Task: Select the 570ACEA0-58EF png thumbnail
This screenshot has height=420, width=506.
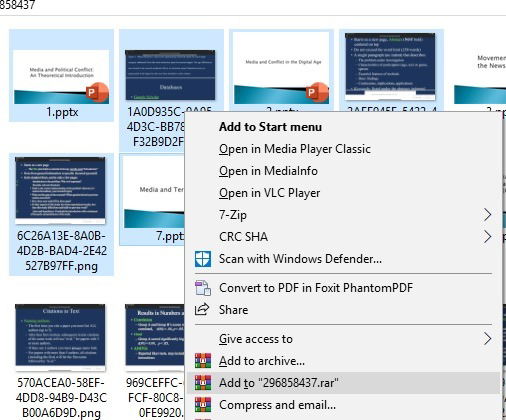Action: (60, 337)
